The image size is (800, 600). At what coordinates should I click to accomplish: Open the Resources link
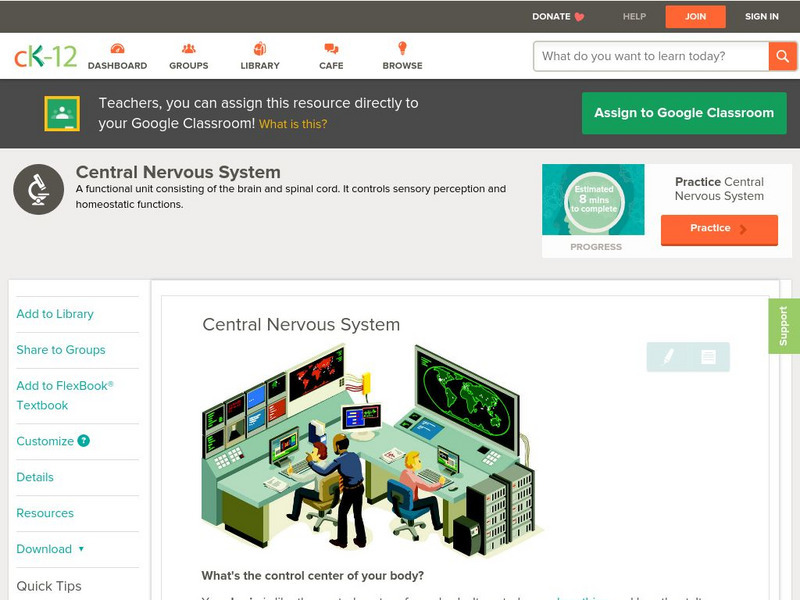point(45,513)
